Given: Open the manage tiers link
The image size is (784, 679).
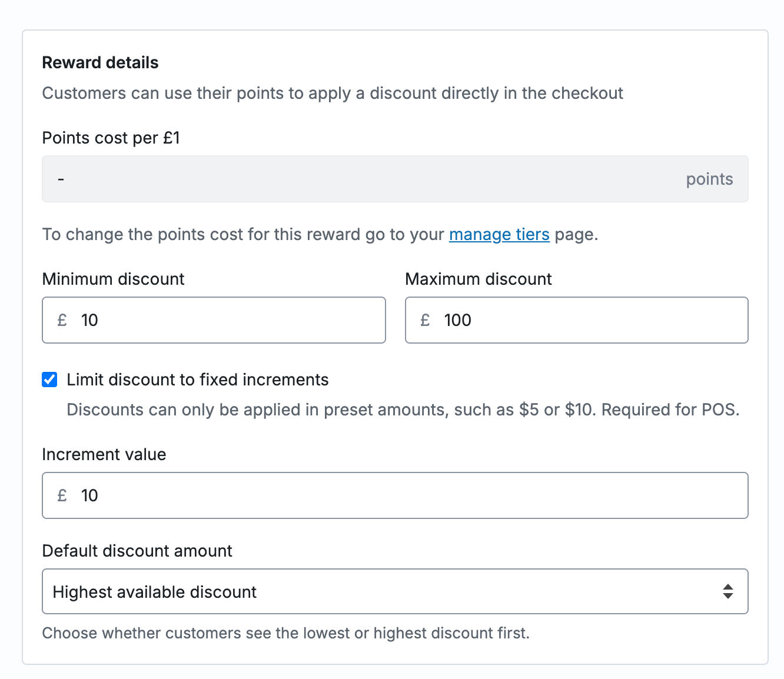Looking at the screenshot, I should pyautogui.click(x=499, y=234).
